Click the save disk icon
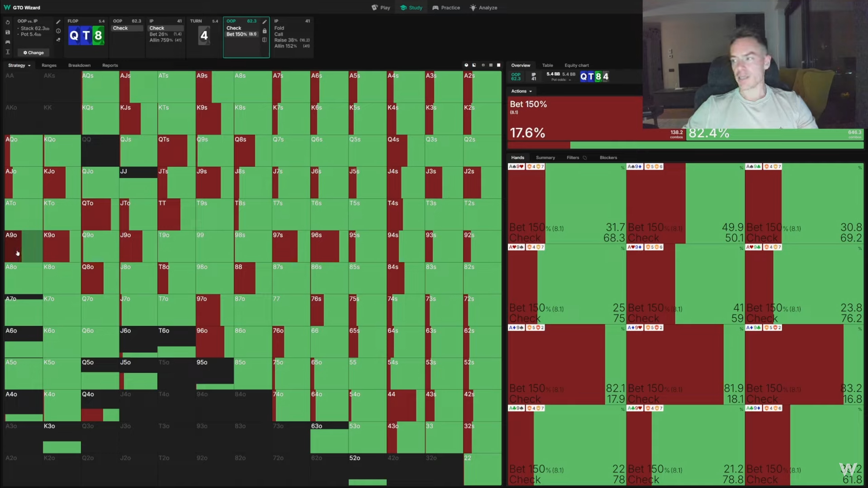868x488 pixels. click(7, 32)
